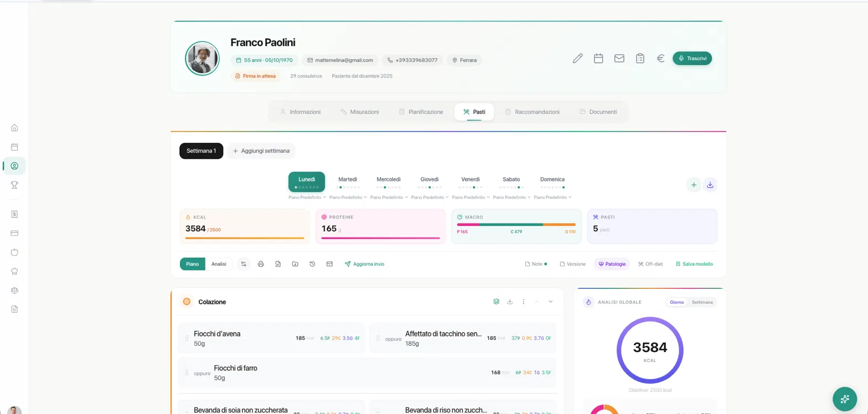
Task: Open the invoice dollar icon in the sidebar
Action: 14,214
